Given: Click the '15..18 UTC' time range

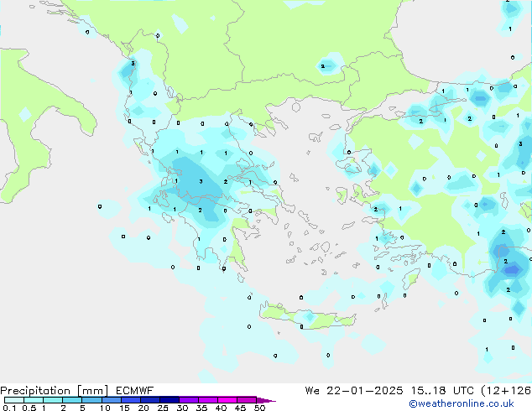Looking at the screenshot, I should pyautogui.click(x=442, y=391).
